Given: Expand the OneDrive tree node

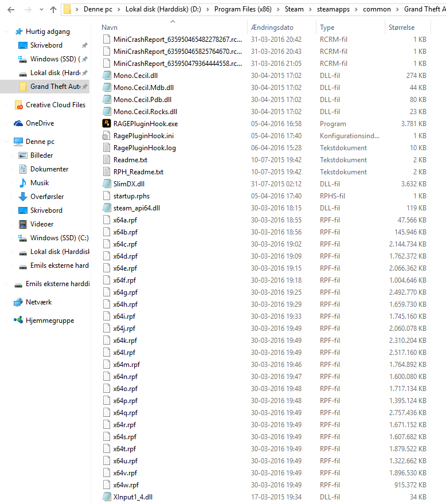Looking at the screenshot, I should 7,123.
